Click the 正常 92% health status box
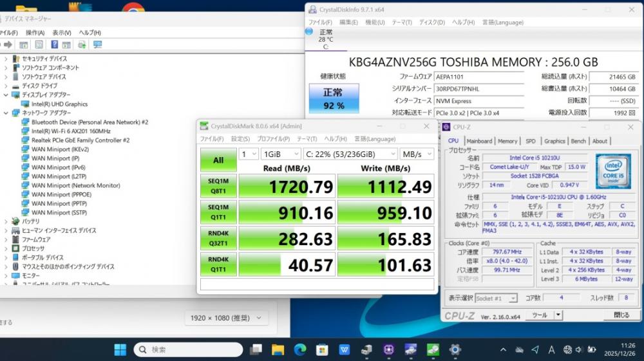 coord(333,98)
